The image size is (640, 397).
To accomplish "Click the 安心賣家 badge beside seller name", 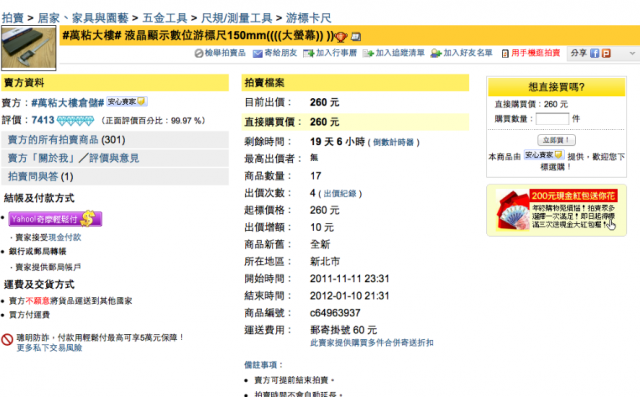I will (127, 102).
